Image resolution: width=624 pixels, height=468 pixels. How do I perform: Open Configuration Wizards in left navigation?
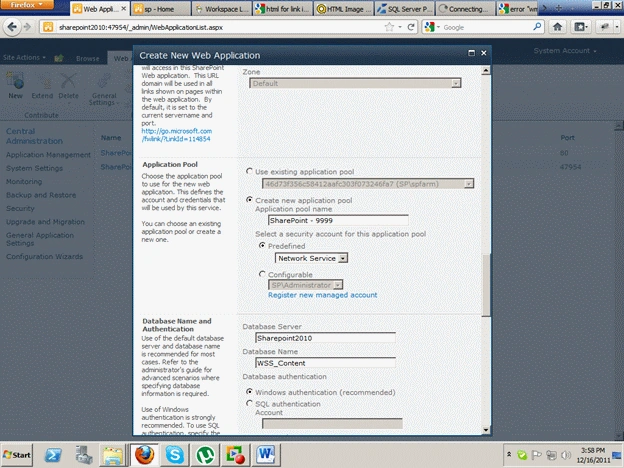[44, 257]
